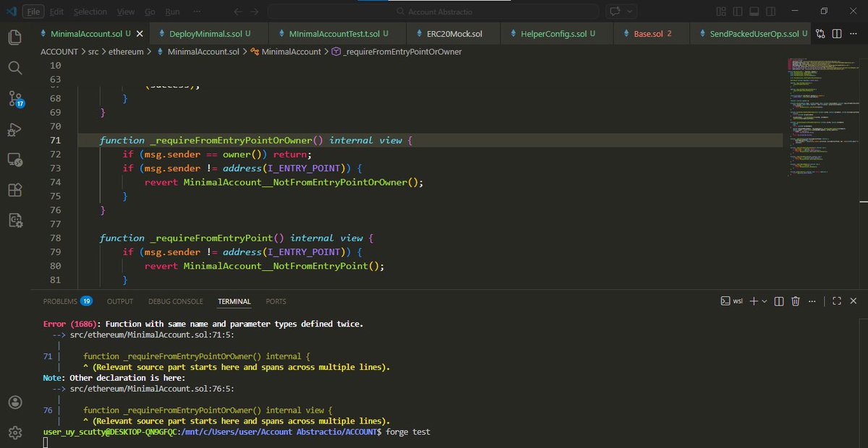The image size is (868, 448).
Task: Open the Manage gear icon
Action: tap(14, 432)
